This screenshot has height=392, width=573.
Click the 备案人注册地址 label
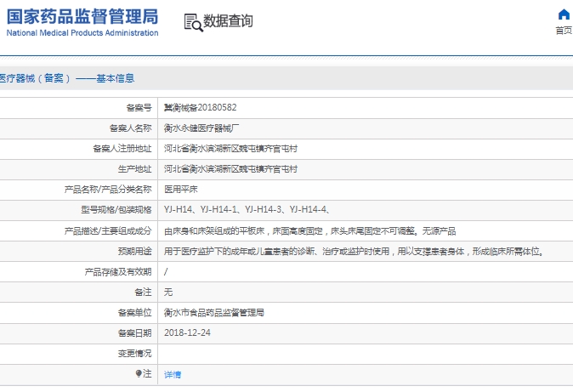click(x=122, y=149)
